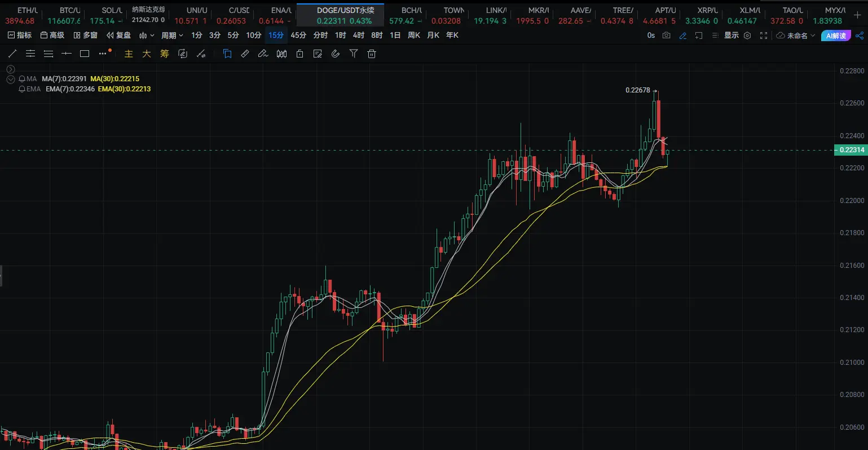Click the AI解读 button
This screenshot has height=450, width=868.
[x=836, y=36]
